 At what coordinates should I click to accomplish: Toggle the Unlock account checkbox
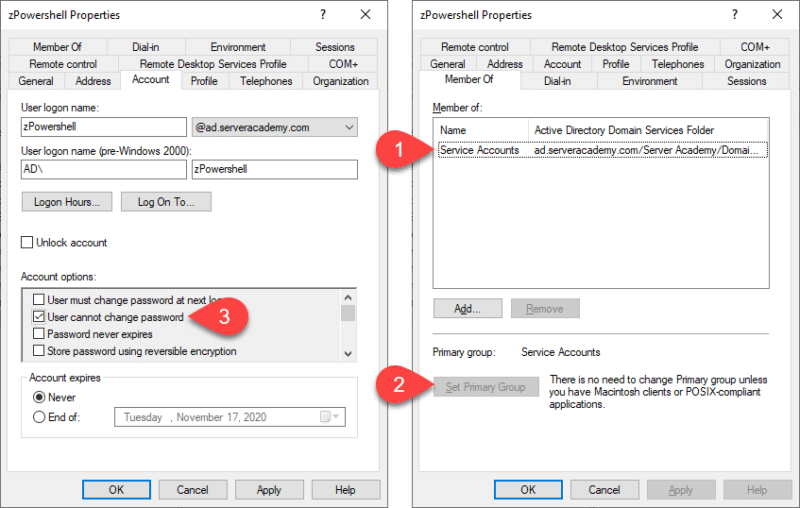(27, 243)
